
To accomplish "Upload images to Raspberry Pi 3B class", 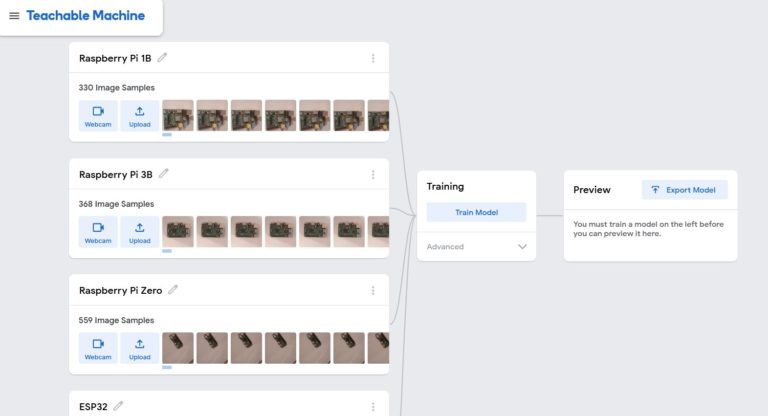I will point(140,232).
